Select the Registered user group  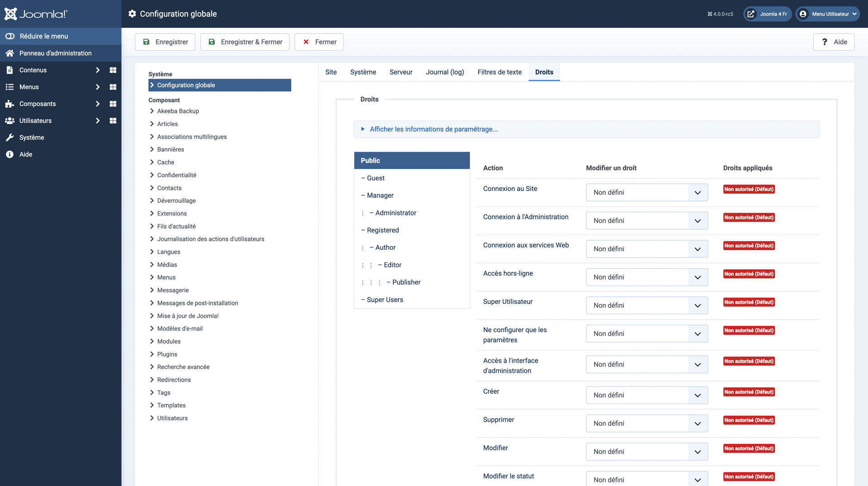(x=412, y=230)
